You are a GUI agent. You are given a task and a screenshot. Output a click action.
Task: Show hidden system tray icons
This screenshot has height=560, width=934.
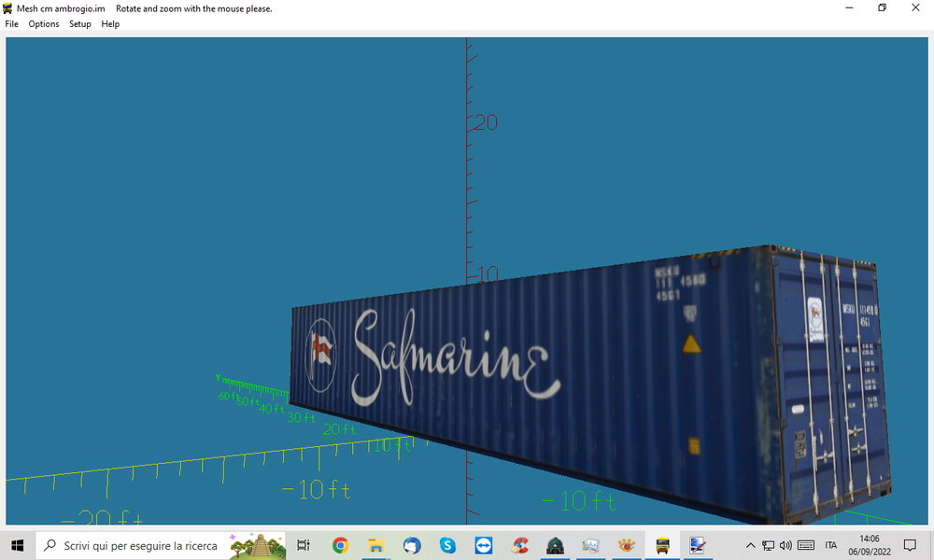coord(751,545)
